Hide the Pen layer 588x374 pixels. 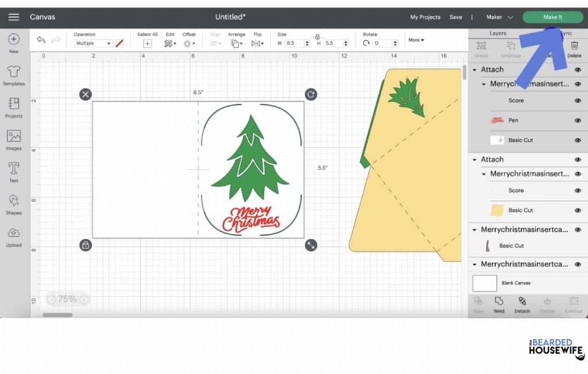[578, 120]
